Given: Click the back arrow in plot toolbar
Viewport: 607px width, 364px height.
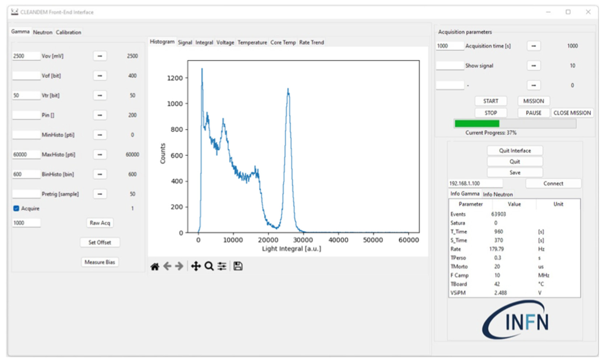Looking at the screenshot, I should click(x=167, y=266).
